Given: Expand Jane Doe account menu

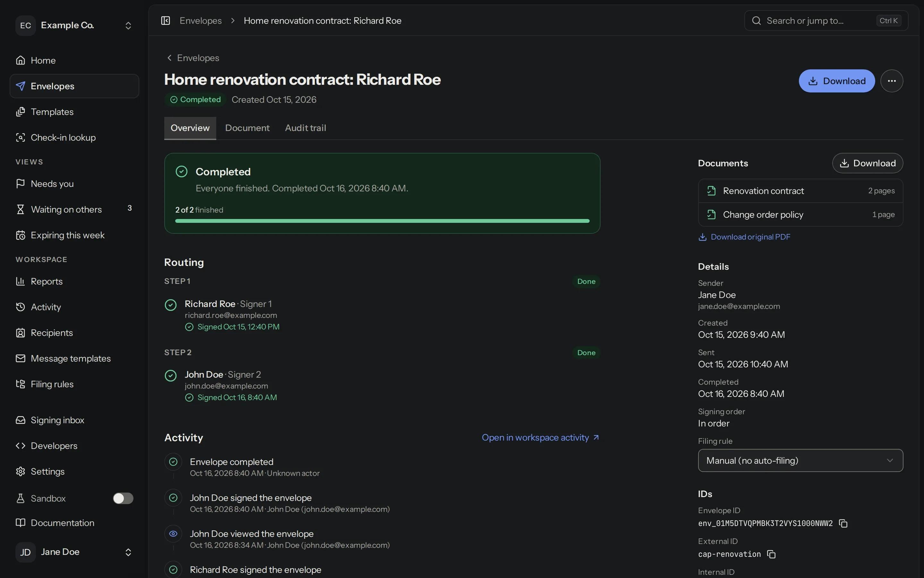Looking at the screenshot, I should 74,552.
